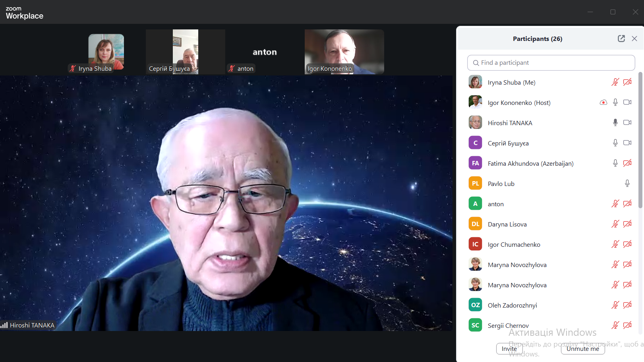Click the DL avatar for Daryna Lisova

click(x=475, y=224)
